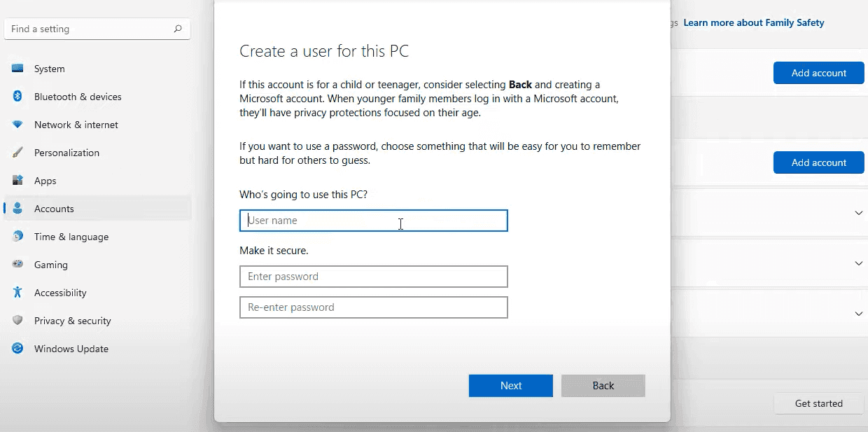Image resolution: width=868 pixels, height=432 pixels.
Task: Click the 'Make it secure.' label
Action: point(274,251)
